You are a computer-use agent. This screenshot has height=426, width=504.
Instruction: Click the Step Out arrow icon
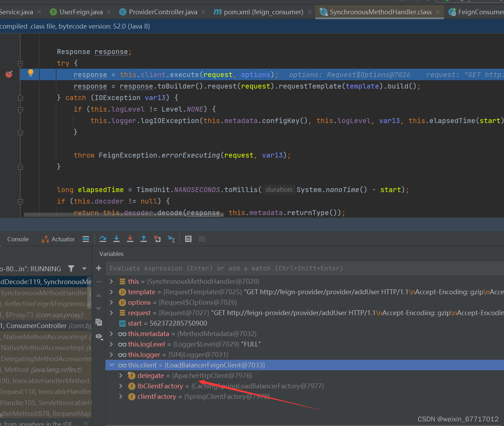pos(144,239)
